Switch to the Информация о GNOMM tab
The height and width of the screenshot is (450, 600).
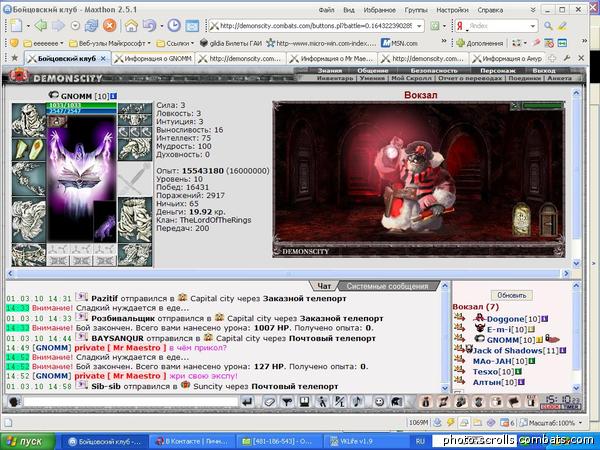pyautogui.click(x=153, y=59)
